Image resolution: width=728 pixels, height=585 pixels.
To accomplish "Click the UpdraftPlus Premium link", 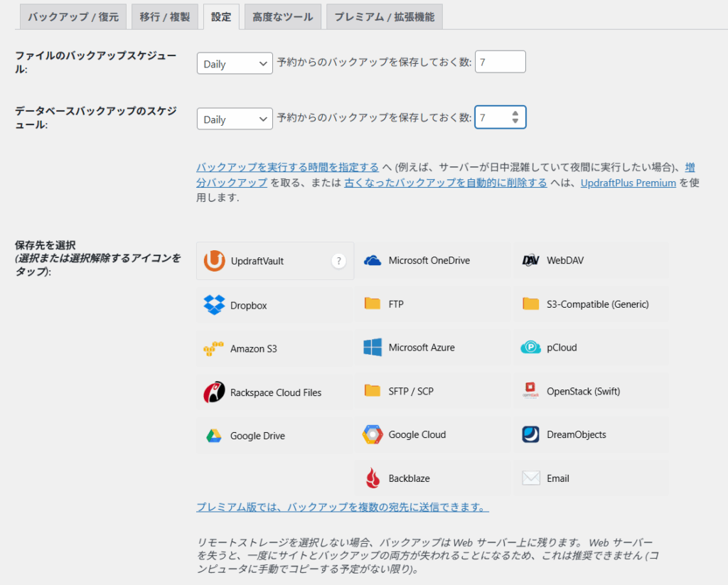I will tap(628, 183).
